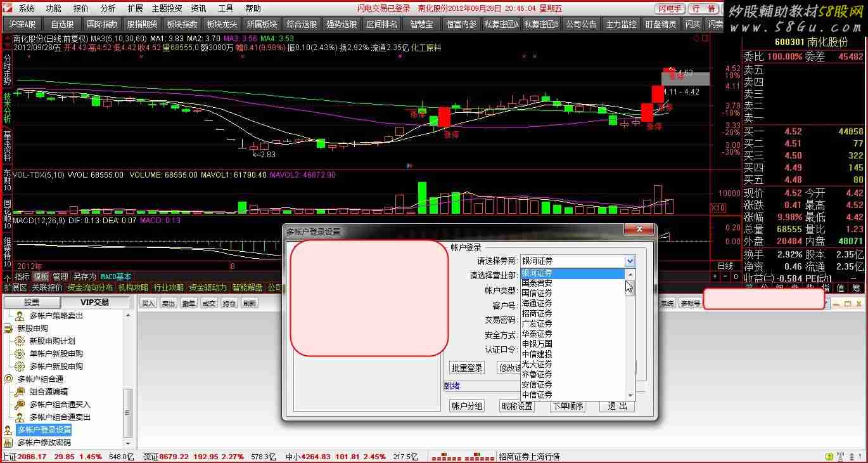Click the 日线 period label
868x463 pixels.
point(724,266)
